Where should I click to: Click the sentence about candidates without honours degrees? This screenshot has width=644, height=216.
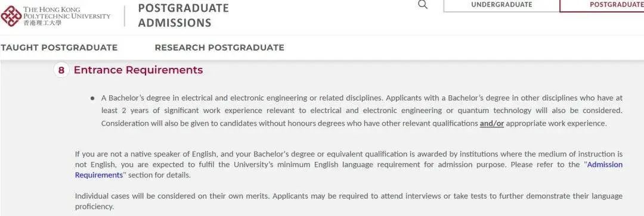point(354,123)
